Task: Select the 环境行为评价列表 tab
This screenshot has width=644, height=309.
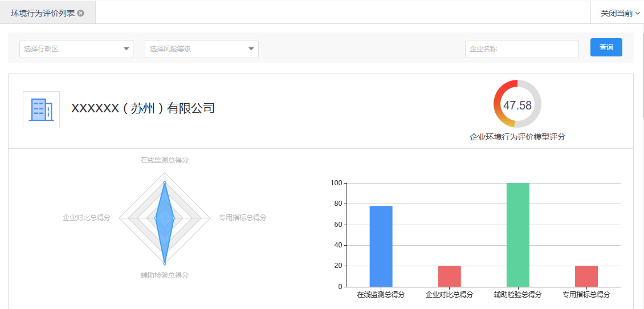Action: [43, 13]
